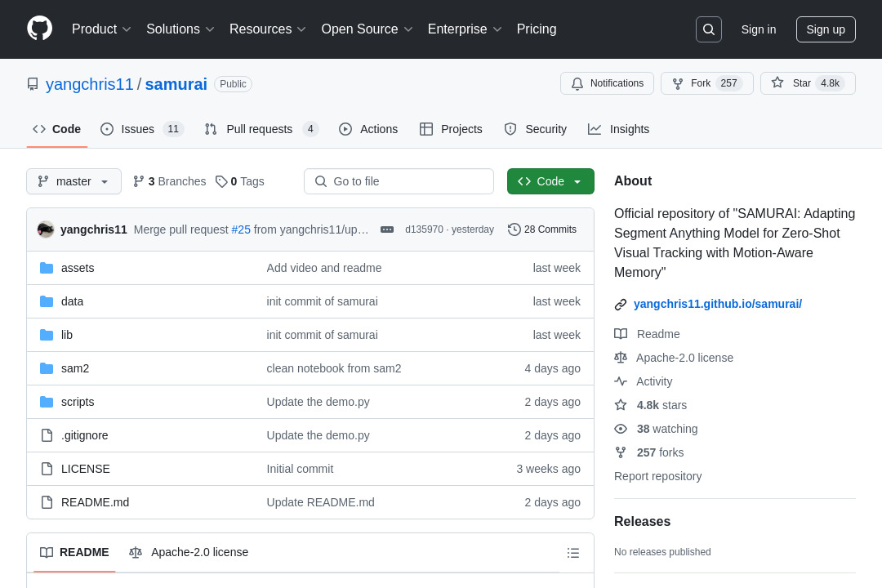Open the Security tab
Viewport: 882px width, 588px height.
tap(536, 129)
